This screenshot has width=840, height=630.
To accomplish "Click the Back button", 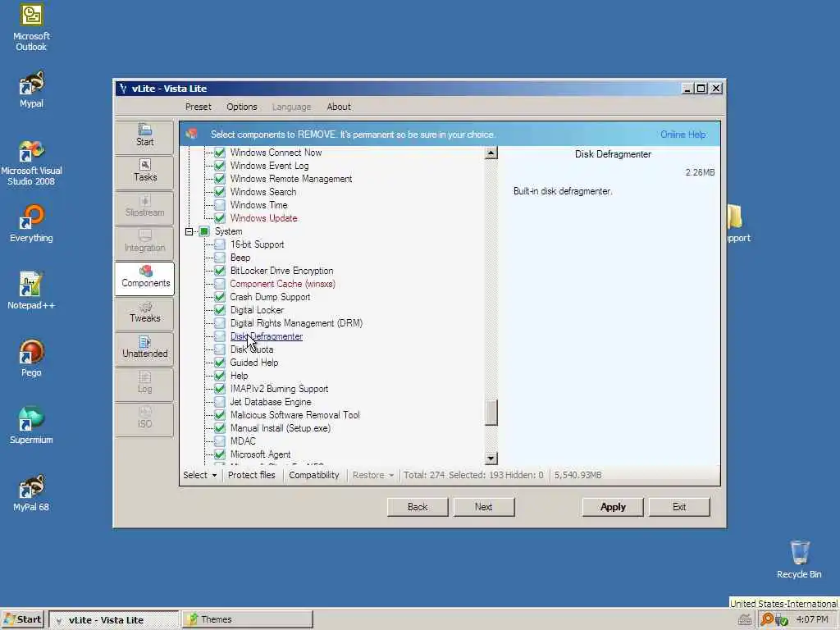I will (x=418, y=507).
